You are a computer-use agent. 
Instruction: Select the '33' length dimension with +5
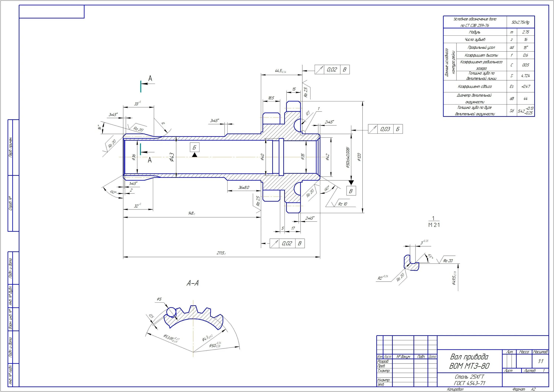pos(137,103)
